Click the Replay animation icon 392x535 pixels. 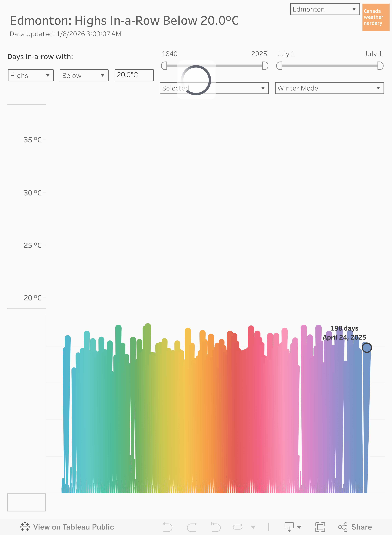(x=238, y=527)
